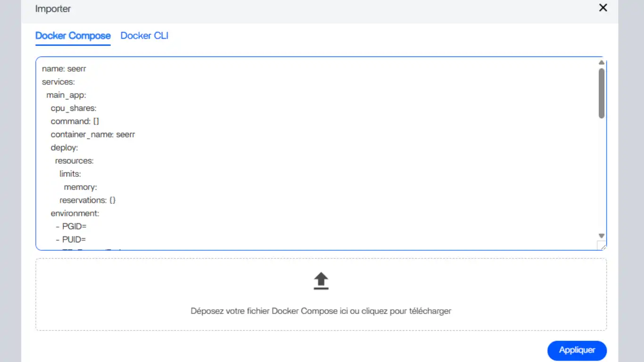644x362 pixels.
Task: Select the Docker Compose tab
Action: point(73,36)
